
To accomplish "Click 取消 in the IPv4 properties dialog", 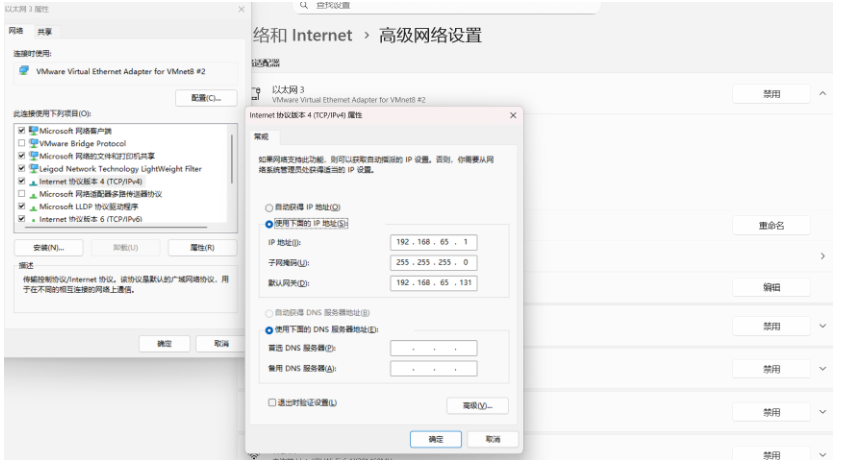I will (493, 440).
